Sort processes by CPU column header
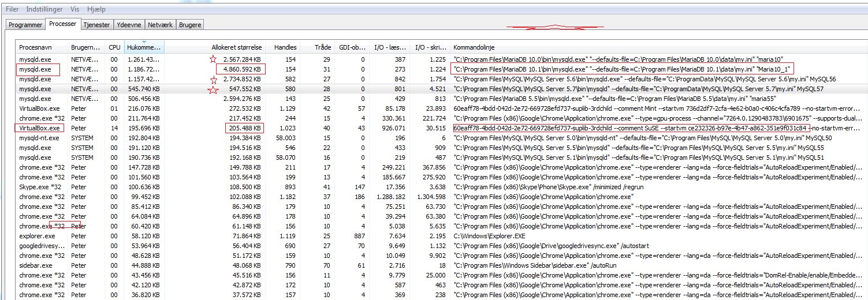This screenshot has width=868, height=300. point(115,47)
